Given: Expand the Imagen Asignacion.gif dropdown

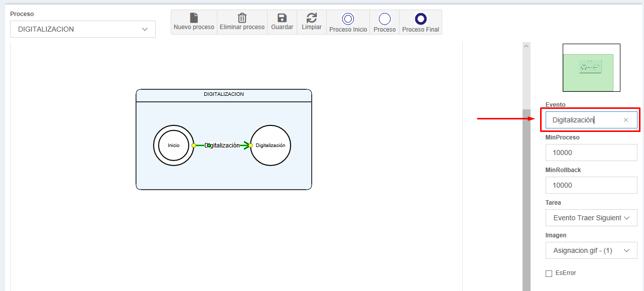Looking at the screenshot, I should [x=591, y=250].
